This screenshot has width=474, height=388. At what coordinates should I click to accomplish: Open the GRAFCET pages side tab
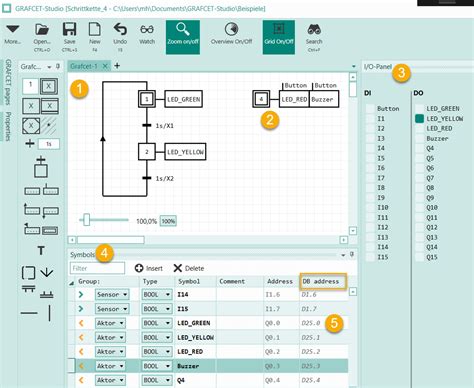pos(8,82)
